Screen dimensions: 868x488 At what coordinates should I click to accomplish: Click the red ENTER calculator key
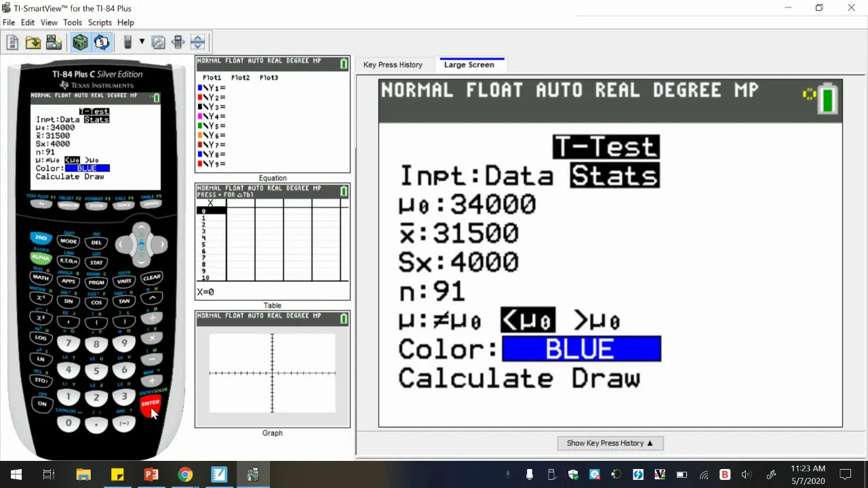click(x=151, y=403)
